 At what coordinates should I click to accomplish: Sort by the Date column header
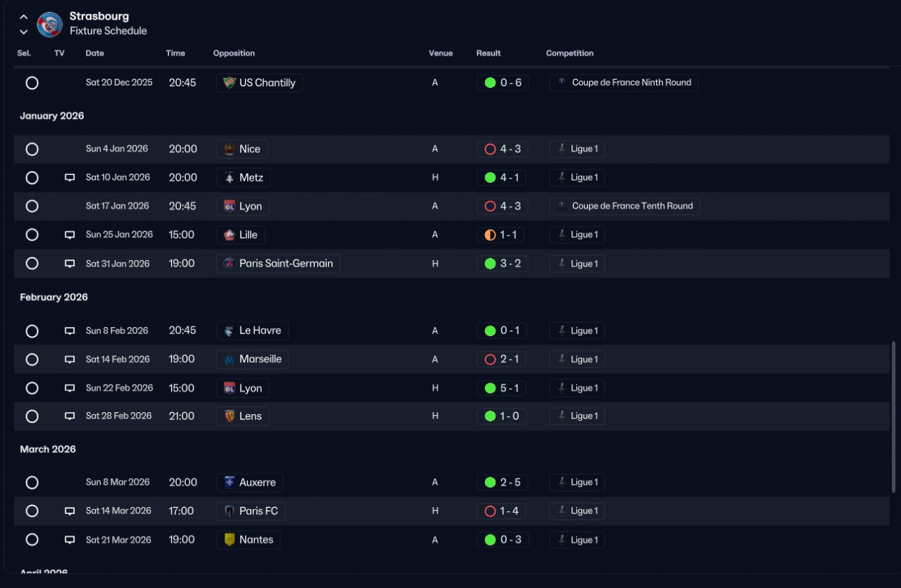[94, 53]
